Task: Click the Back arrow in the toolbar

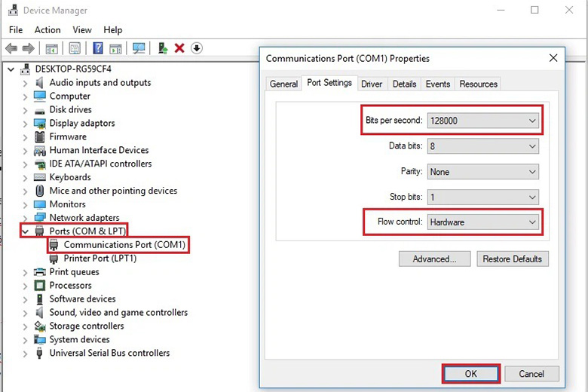Action: pyautogui.click(x=11, y=48)
